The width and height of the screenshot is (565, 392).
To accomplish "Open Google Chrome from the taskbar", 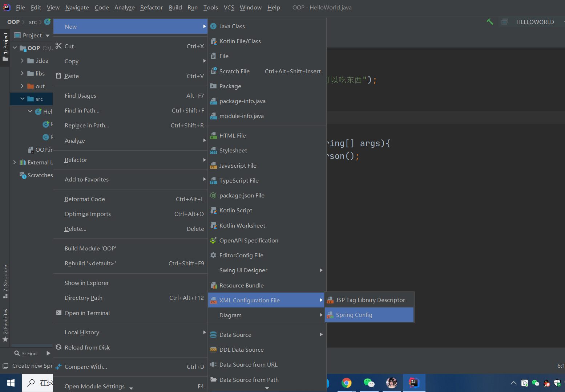I will click(347, 383).
